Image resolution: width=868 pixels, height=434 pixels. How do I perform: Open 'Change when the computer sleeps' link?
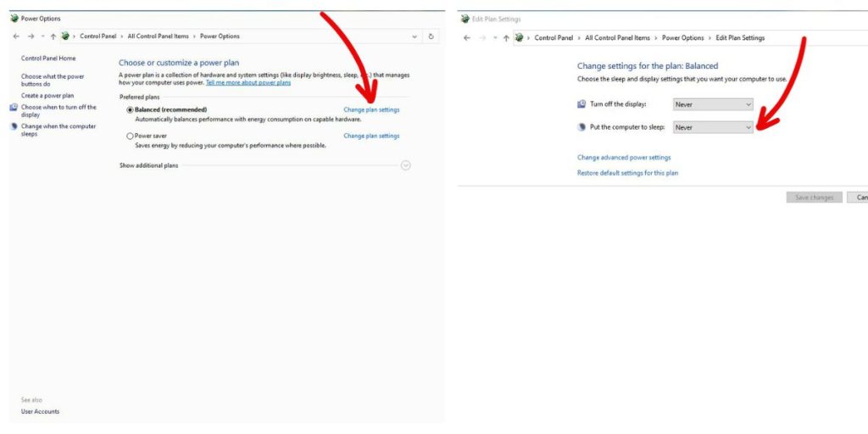coord(58,130)
